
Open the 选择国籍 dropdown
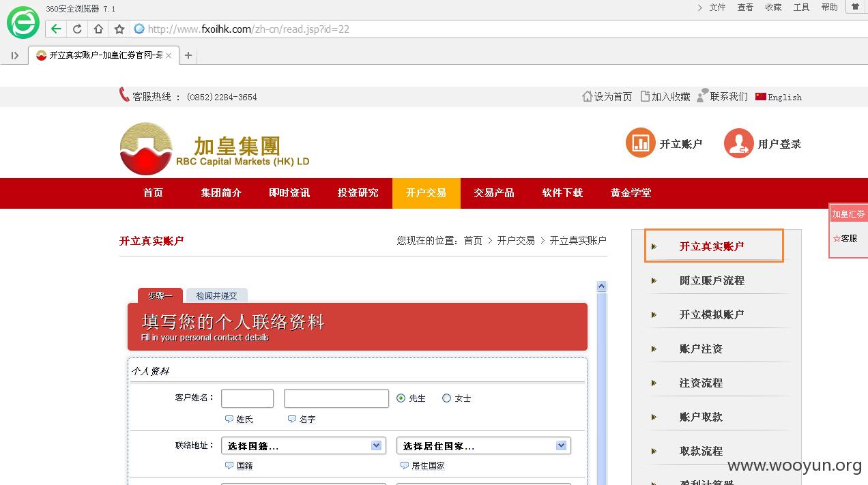tap(304, 445)
